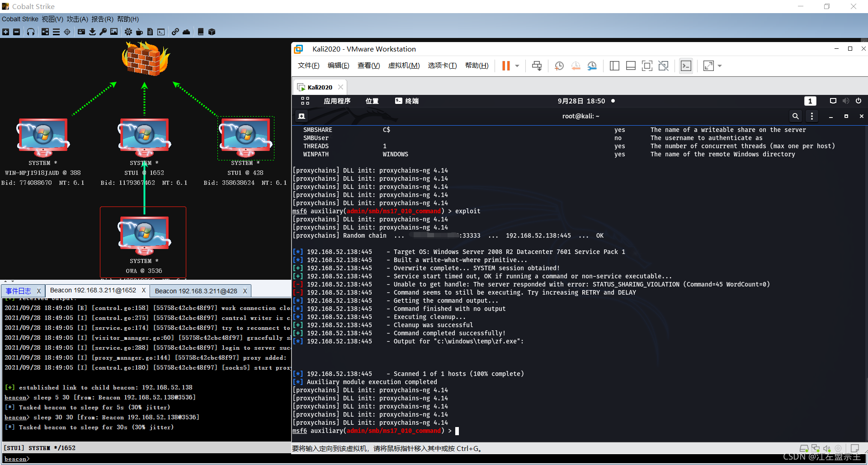Viewport: 868px width, 465px height.
Task: Close the Kali2020 VM tab
Action: [x=340, y=87]
